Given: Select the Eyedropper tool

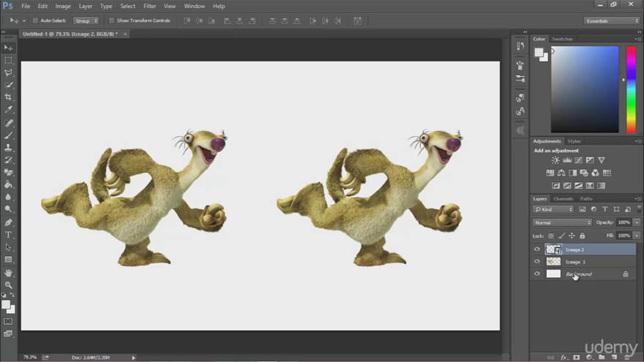Looking at the screenshot, I should click(8, 110).
